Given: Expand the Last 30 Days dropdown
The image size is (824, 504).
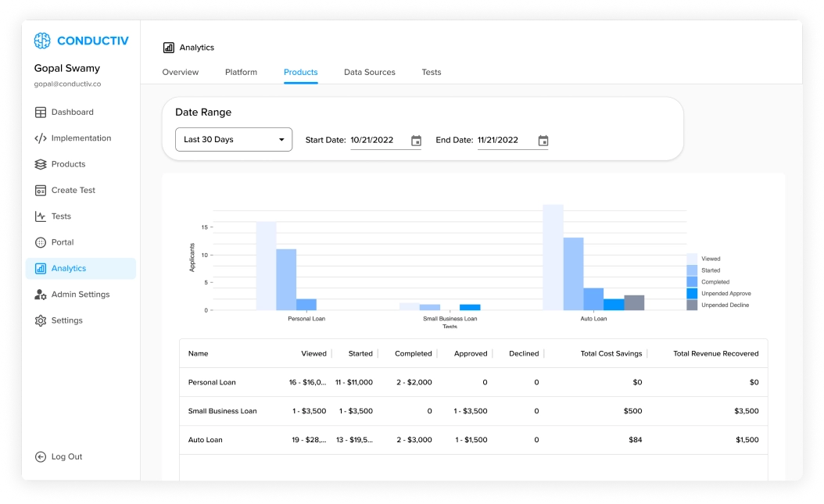Looking at the screenshot, I should (x=234, y=140).
